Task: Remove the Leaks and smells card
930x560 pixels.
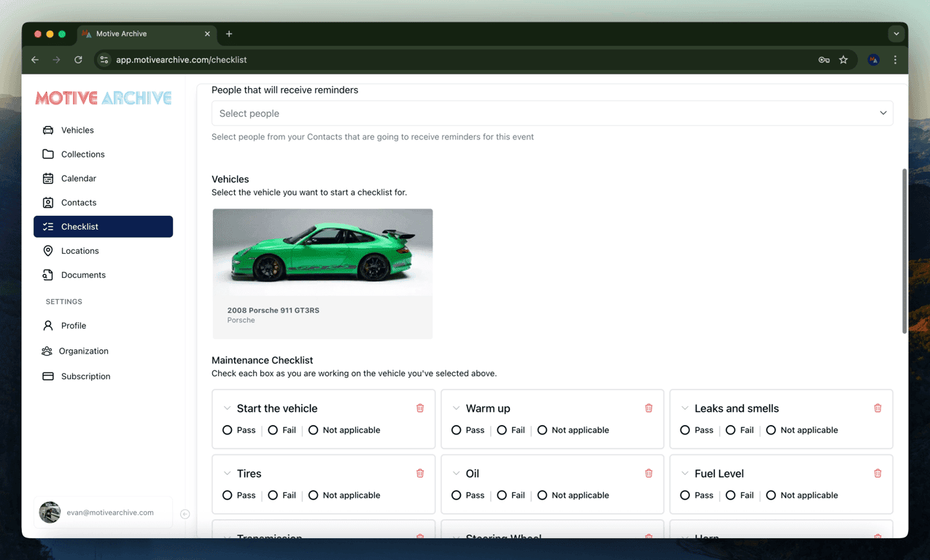Action: (877, 408)
